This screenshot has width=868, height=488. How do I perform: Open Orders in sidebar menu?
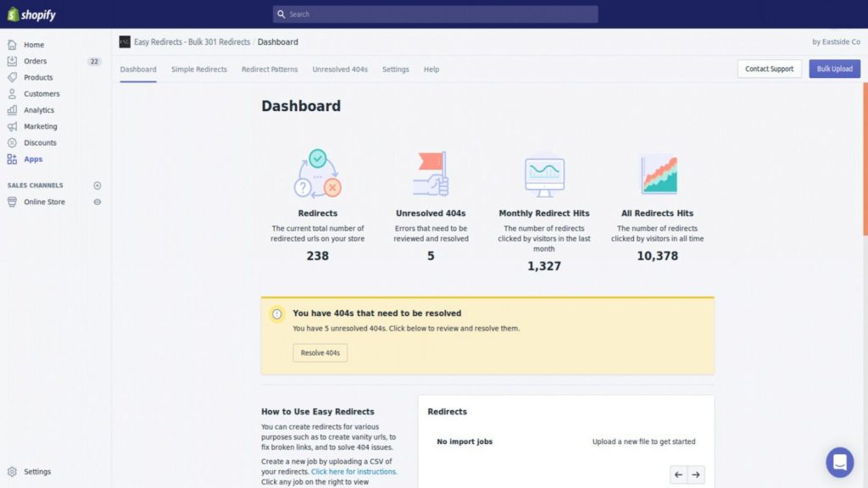[x=36, y=61]
